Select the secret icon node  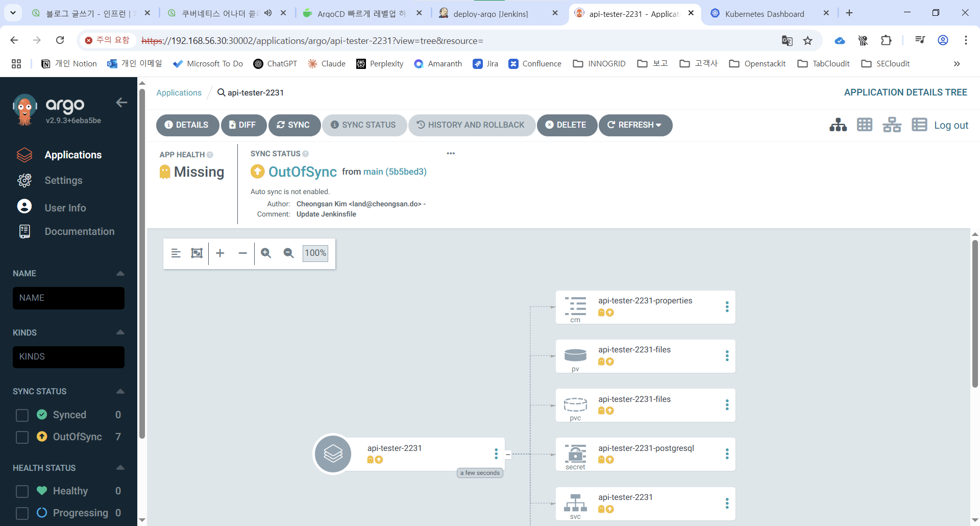coord(575,453)
